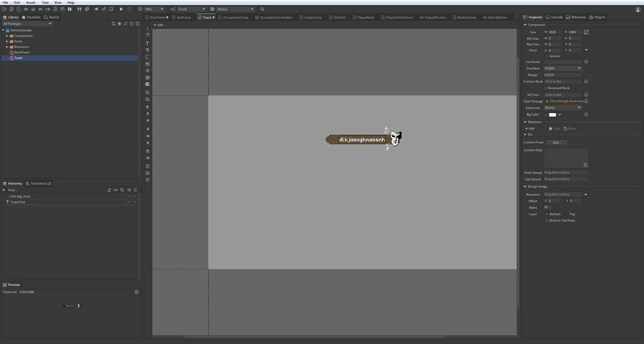Click the List tool in side toolbar
Viewport: 644px width, 344px height.
[x=147, y=71]
